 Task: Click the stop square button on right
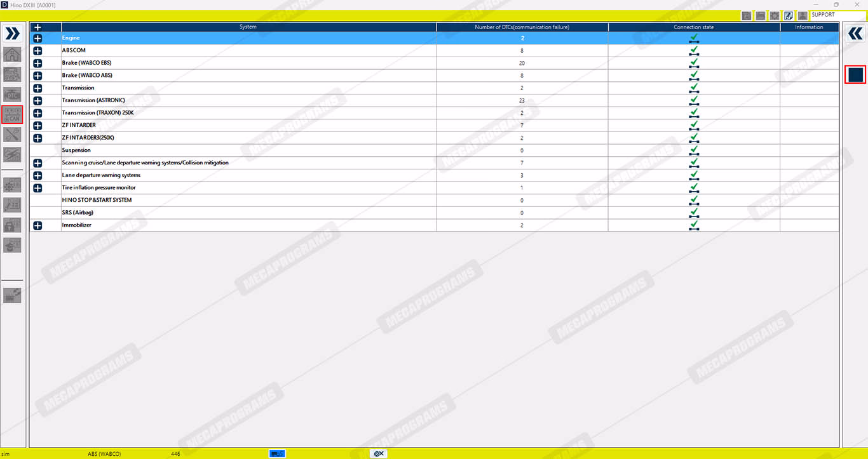tap(855, 74)
